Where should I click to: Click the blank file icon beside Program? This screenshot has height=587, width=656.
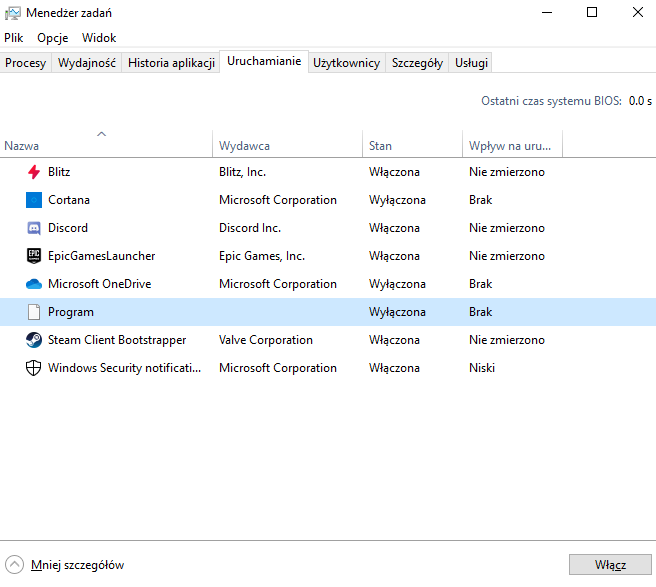coord(34,312)
